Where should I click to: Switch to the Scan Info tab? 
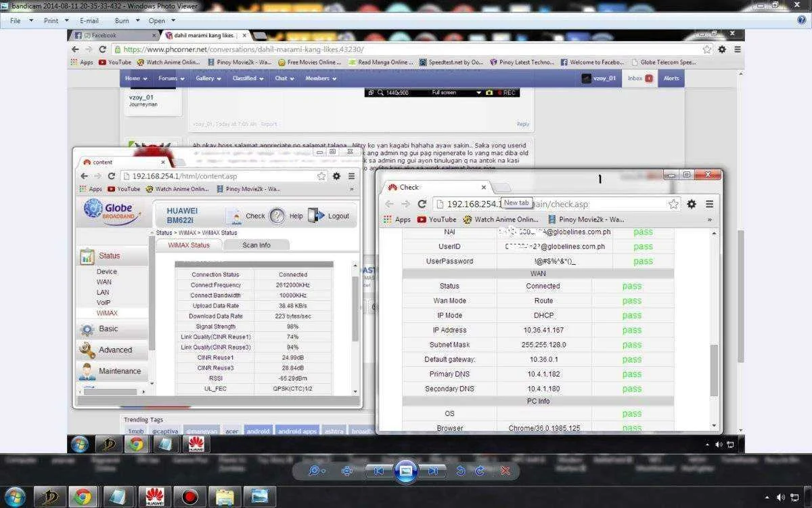256,245
